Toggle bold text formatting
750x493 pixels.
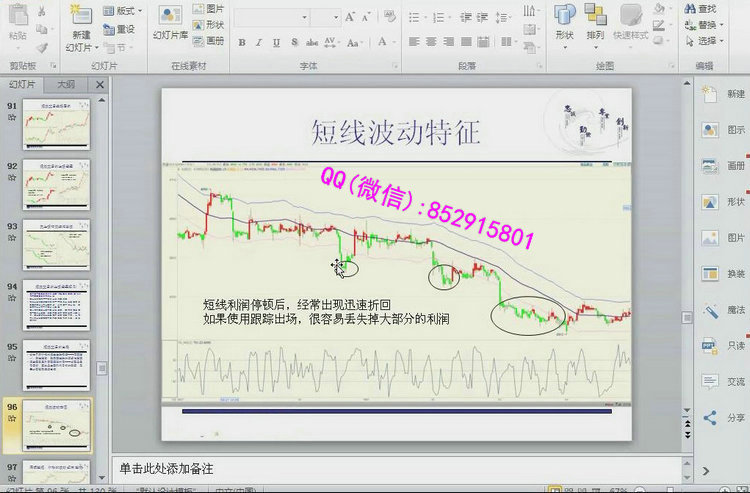244,42
